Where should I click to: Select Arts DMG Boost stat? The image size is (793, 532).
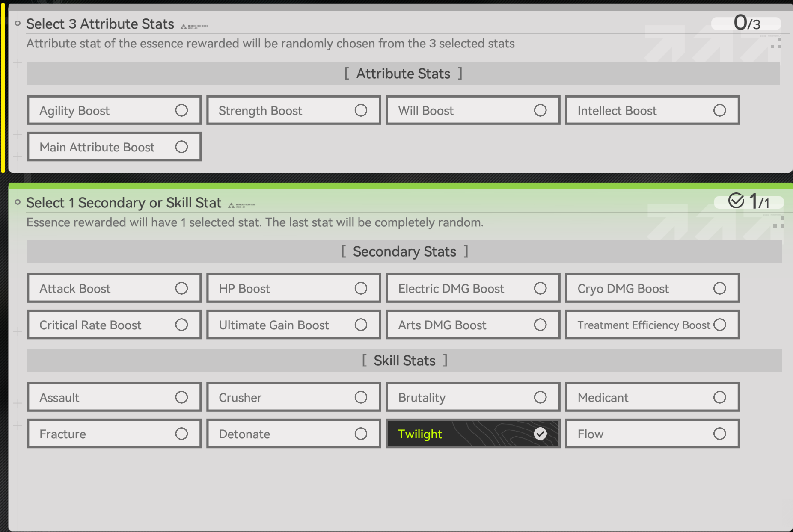(473, 325)
